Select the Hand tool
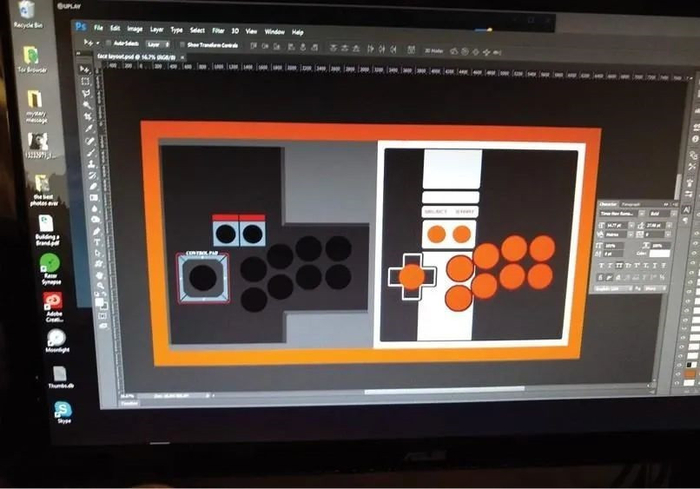This screenshot has width=700, height=489. (100, 275)
